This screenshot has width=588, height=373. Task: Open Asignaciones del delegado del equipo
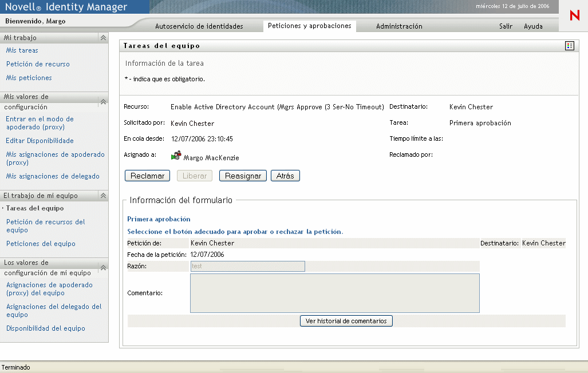point(54,311)
